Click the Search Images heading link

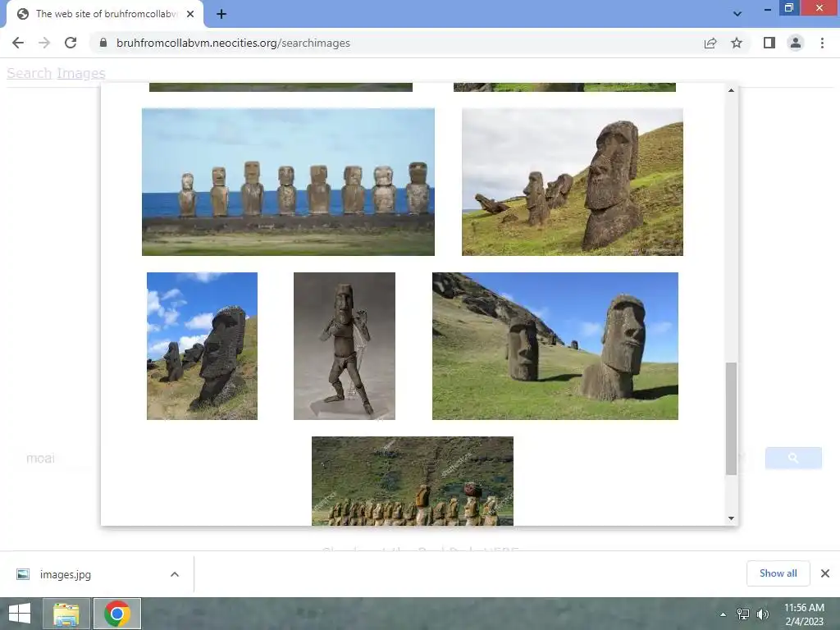click(57, 73)
